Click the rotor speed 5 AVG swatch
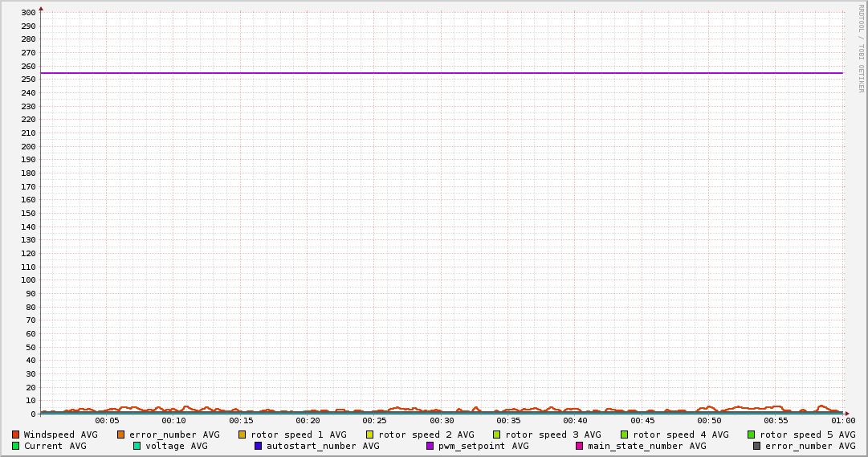The height and width of the screenshot is (457, 868). click(x=752, y=435)
